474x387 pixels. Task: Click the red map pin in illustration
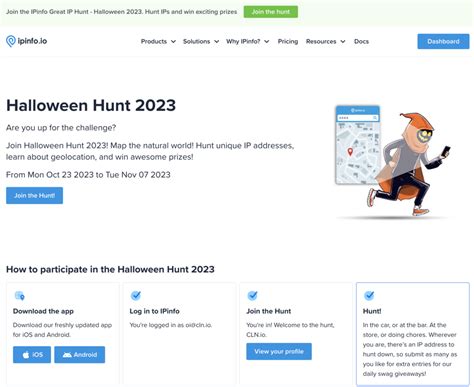coord(350,152)
